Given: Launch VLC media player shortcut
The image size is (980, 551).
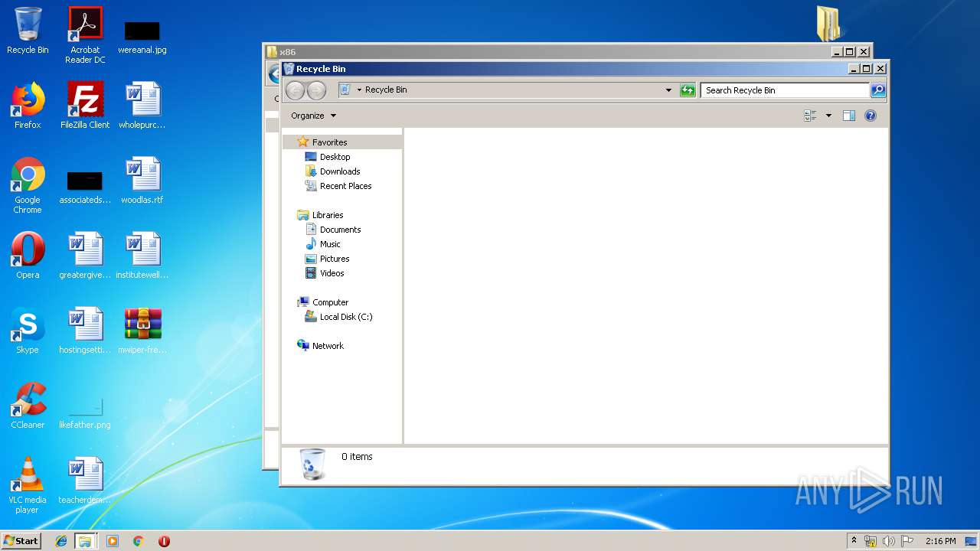Looking at the screenshot, I should (28, 485).
